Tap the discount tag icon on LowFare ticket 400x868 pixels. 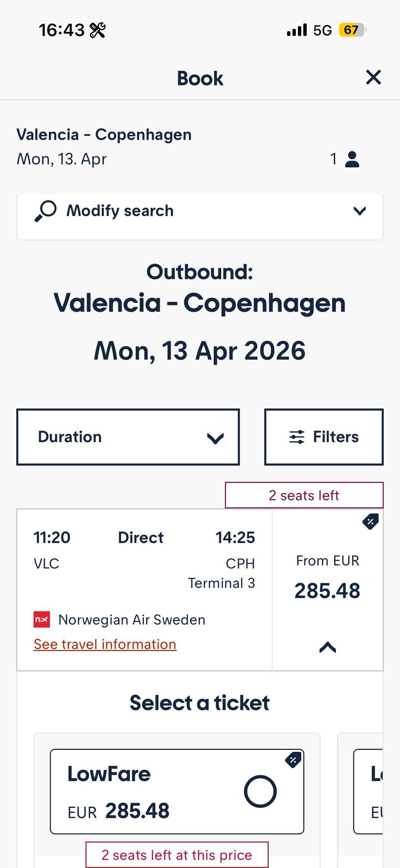coord(293,760)
